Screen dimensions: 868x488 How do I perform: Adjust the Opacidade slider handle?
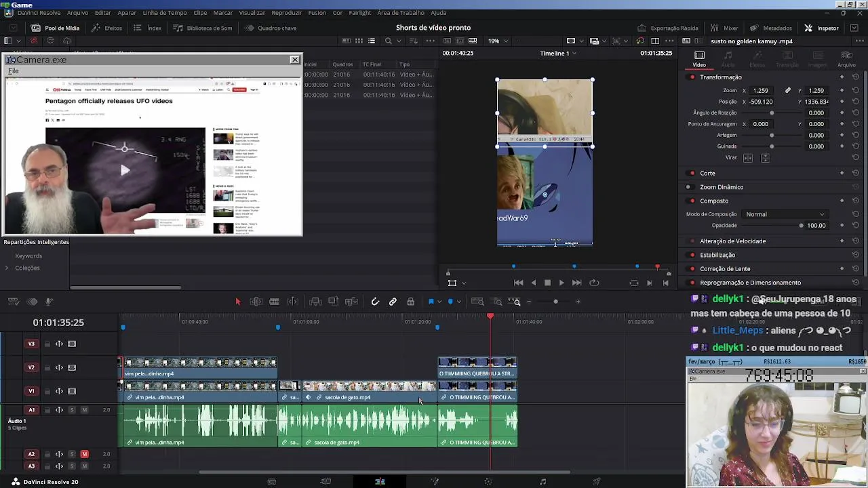pyautogui.click(x=801, y=226)
